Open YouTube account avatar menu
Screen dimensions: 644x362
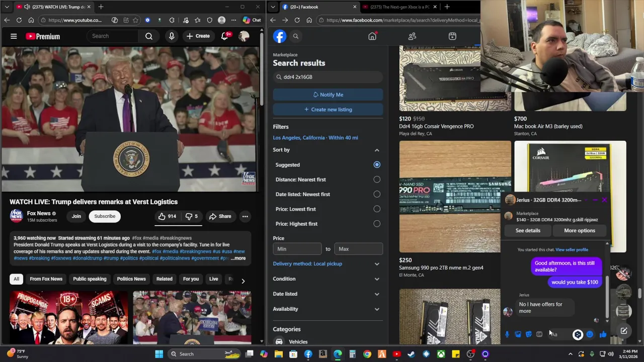click(x=244, y=36)
